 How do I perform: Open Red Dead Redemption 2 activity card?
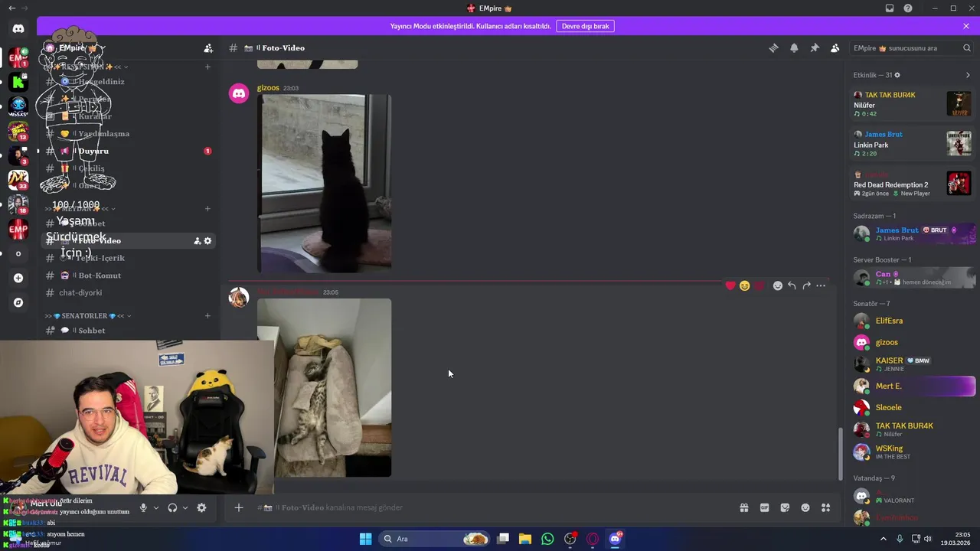913,184
